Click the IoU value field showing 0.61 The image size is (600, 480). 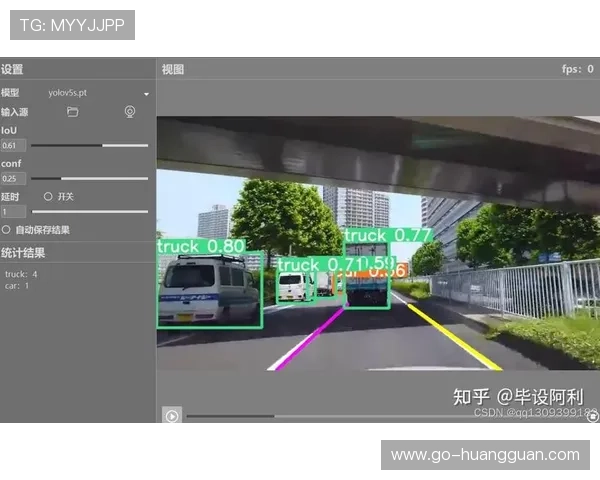pos(13,145)
